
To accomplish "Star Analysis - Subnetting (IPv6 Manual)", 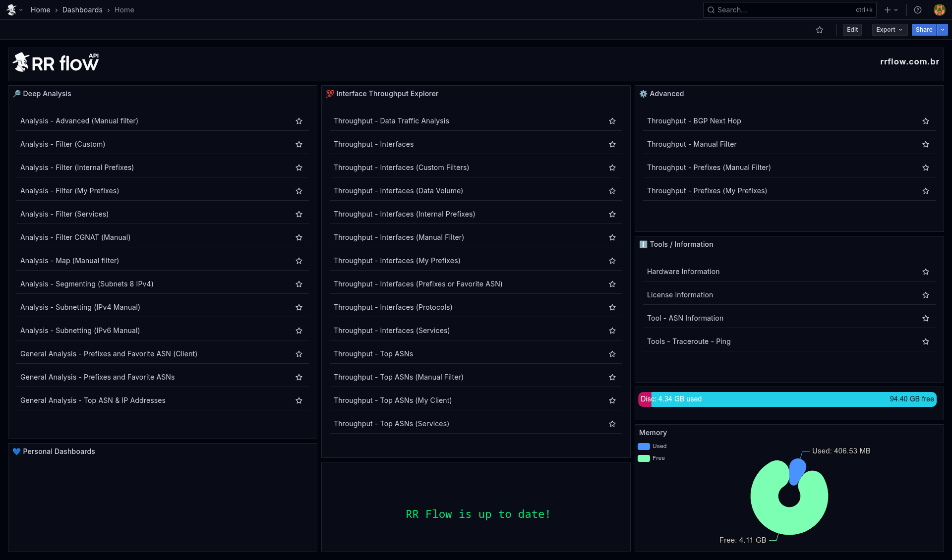I will pyautogui.click(x=299, y=331).
